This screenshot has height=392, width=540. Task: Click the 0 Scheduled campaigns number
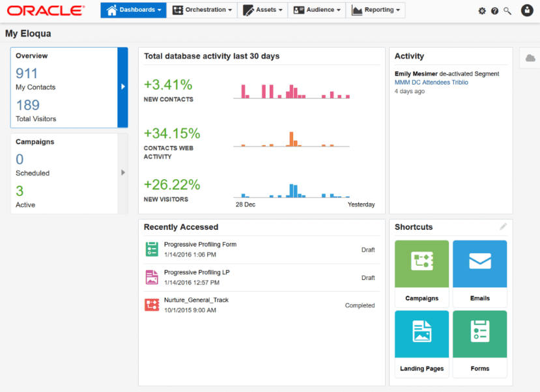(20, 160)
